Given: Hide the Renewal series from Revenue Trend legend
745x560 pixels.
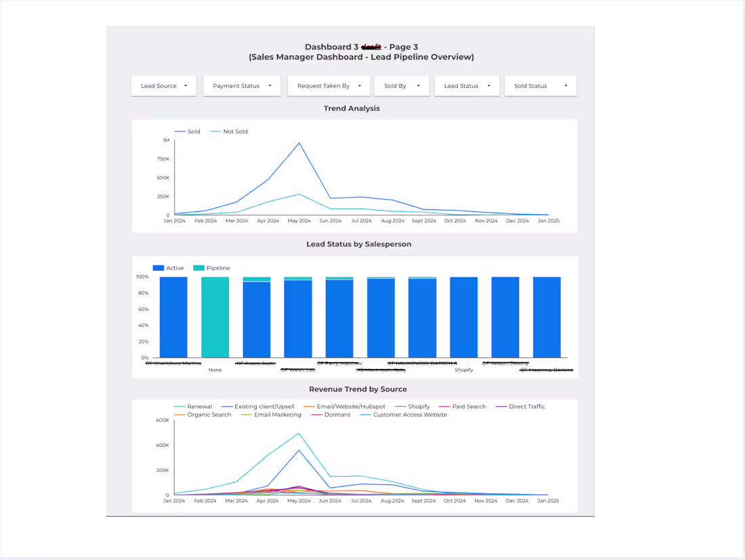Looking at the screenshot, I should (x=194, y=406).
